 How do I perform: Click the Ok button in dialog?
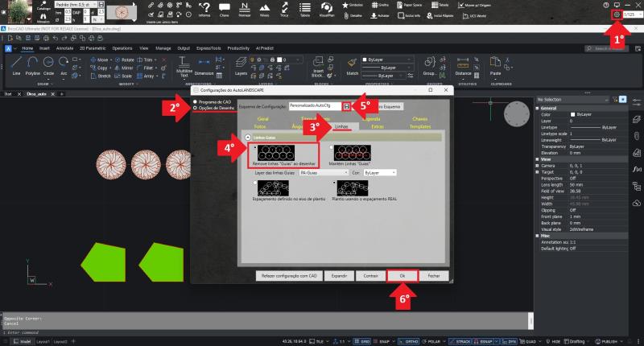pyautogui.click(x=402, y=275)
